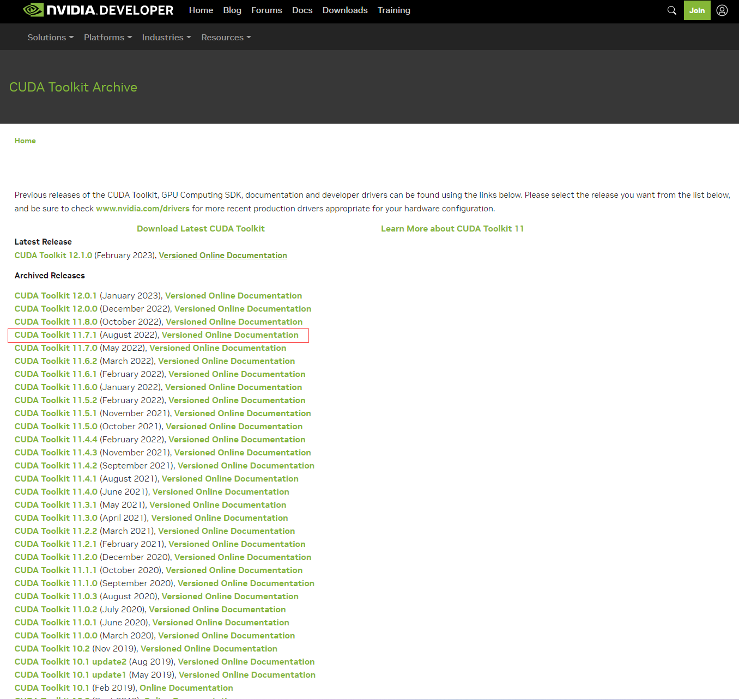This screenshot has width=739, height=700.
Task: Click the NVIDIA Developer logo
Action: (x=98, y=10)
